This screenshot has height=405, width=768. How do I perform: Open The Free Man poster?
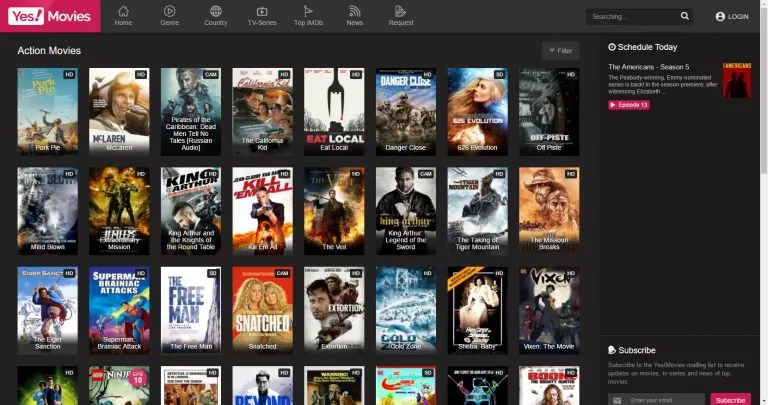point(191,310)
